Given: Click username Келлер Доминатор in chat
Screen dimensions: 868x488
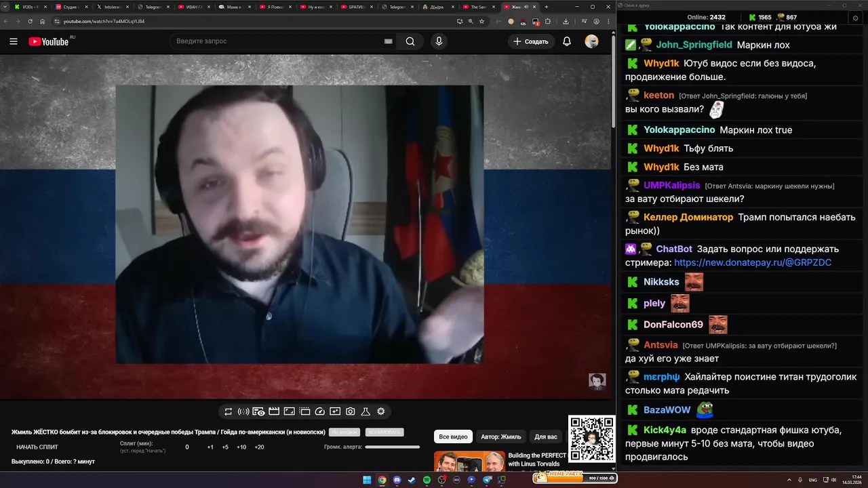Looking at the screenshot, I should (x=688, y=217).
